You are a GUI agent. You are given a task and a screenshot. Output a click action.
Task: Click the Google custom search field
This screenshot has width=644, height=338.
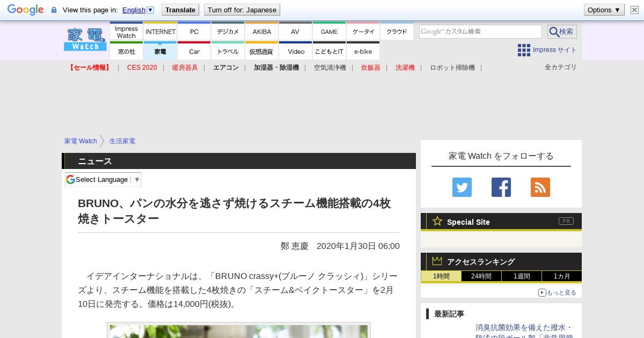(480, 32)
